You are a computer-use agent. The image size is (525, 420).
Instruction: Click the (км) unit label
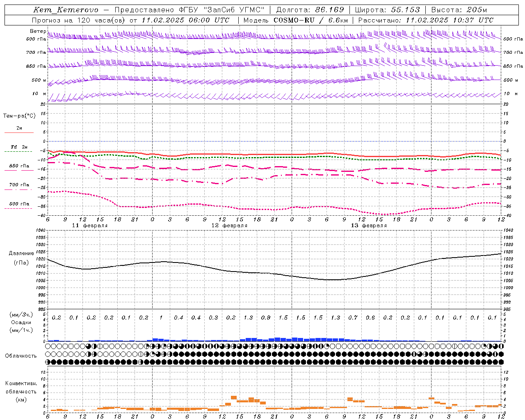pos(21,399)
